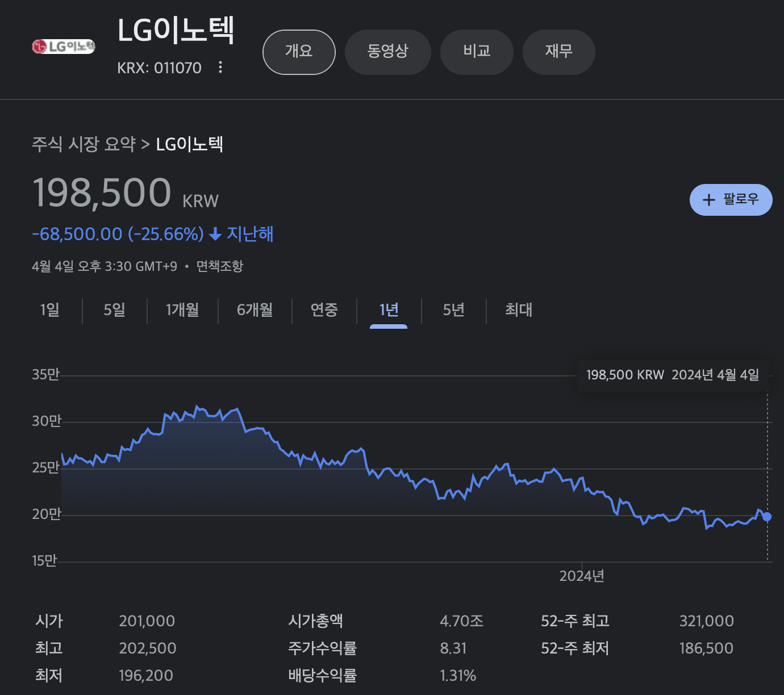This screenshot has width=784, height=695.
Task: Click the 최저 value 196,200
Action: pyautogui.click(x=146, y=676)
